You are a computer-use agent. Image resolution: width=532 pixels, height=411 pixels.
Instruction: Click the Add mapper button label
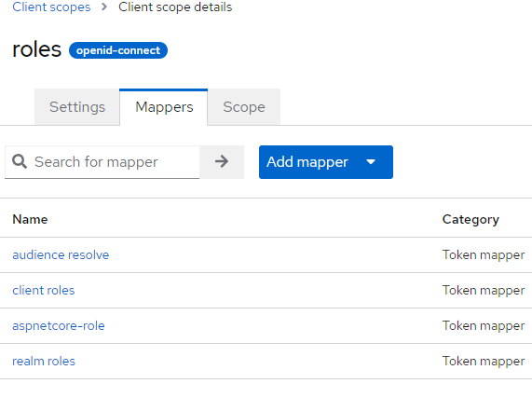coord(307,162)
